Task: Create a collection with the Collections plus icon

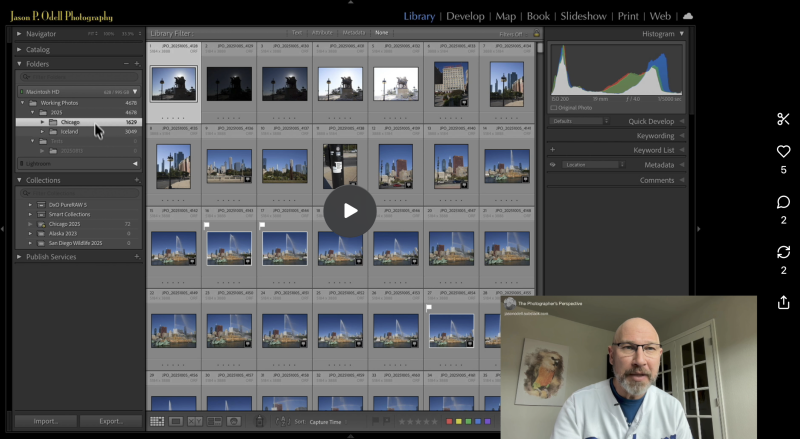Action: point(137,180)
